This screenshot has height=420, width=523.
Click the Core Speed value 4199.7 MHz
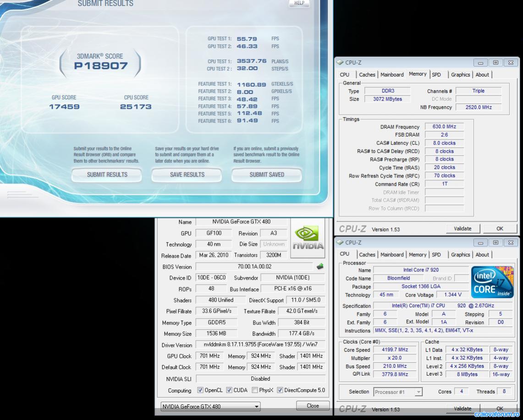[x=395, y=349]
